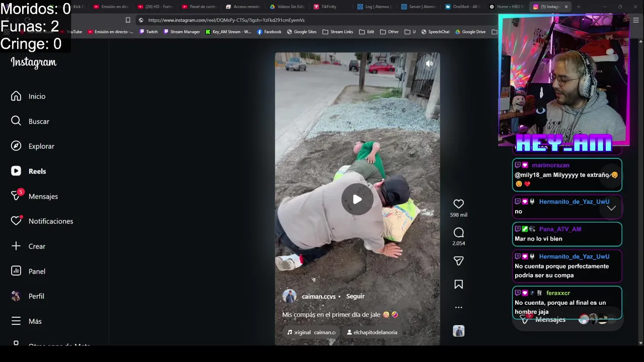The width and height of the screenshot is (644, 362).
Task: Open caiman.ccvs profile picture
Action: (x=289, y=296)
